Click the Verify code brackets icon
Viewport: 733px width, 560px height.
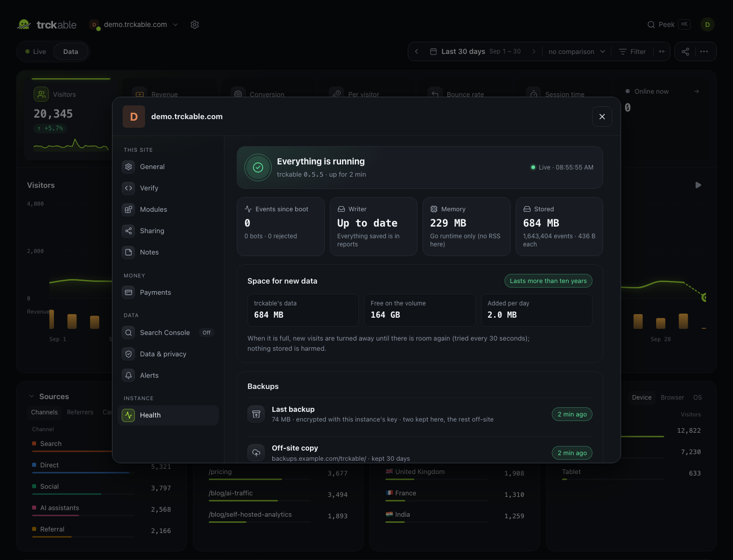[128, 188]
